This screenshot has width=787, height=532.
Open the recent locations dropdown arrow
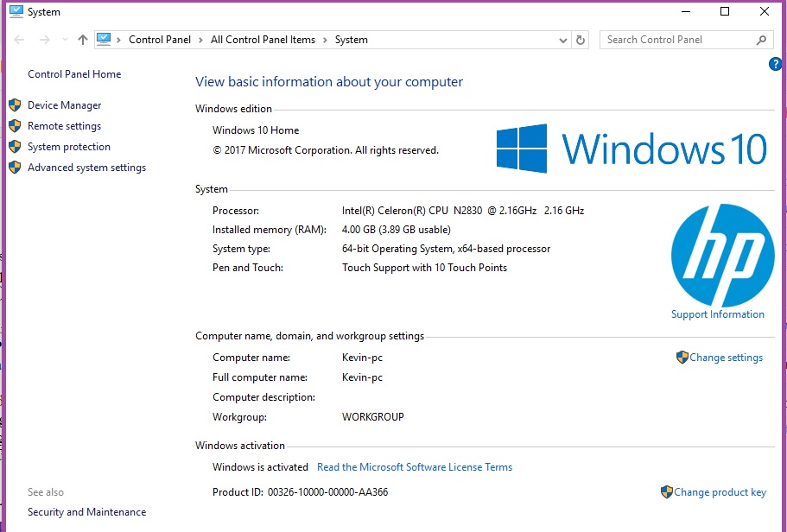[x=65, y=40]
